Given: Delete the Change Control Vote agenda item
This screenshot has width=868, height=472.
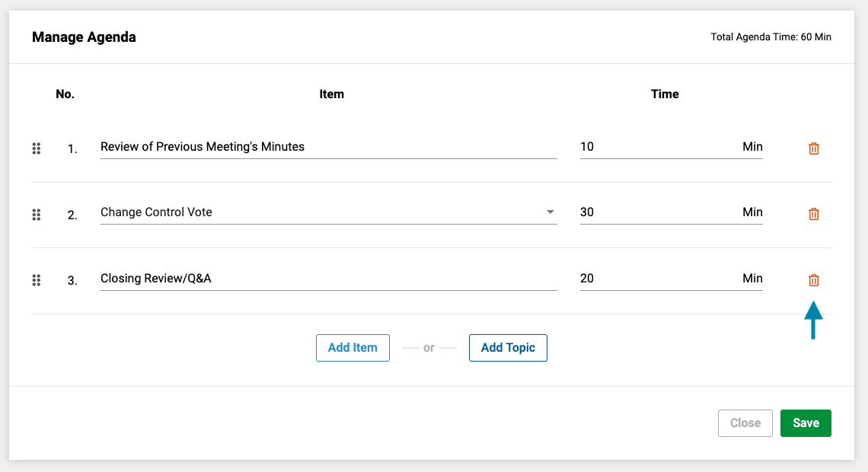Looking at the screenshot, I should click(x=813, y=214).
